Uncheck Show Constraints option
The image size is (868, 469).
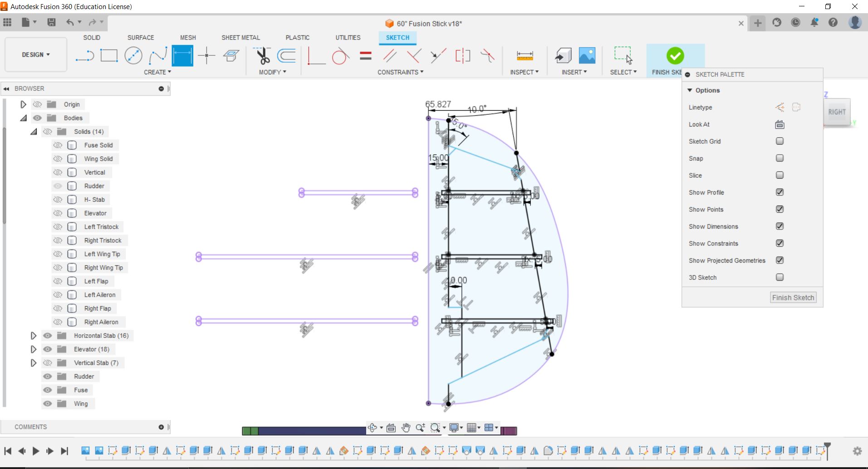tap(780, 243)
